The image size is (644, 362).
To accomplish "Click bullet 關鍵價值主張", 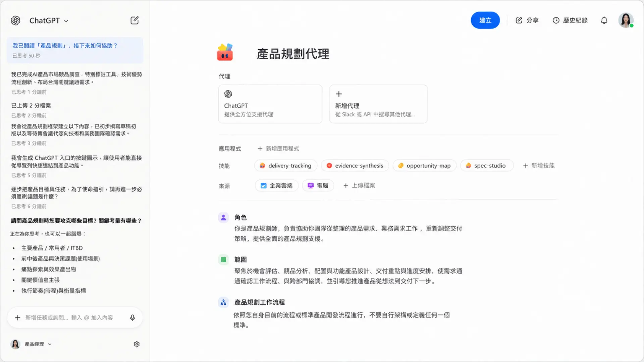I will (40, 280).
